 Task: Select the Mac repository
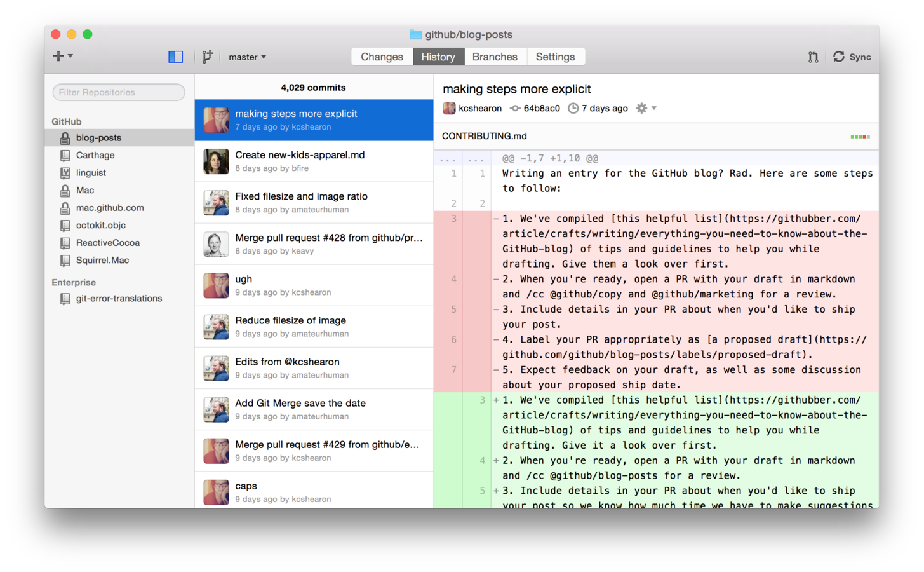[x=119, y=190]
